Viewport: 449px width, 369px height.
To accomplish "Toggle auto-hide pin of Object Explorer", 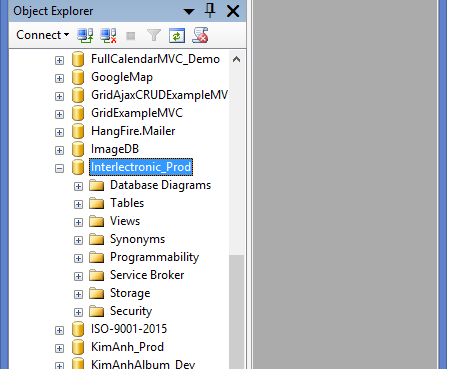I will pos(210,11).
